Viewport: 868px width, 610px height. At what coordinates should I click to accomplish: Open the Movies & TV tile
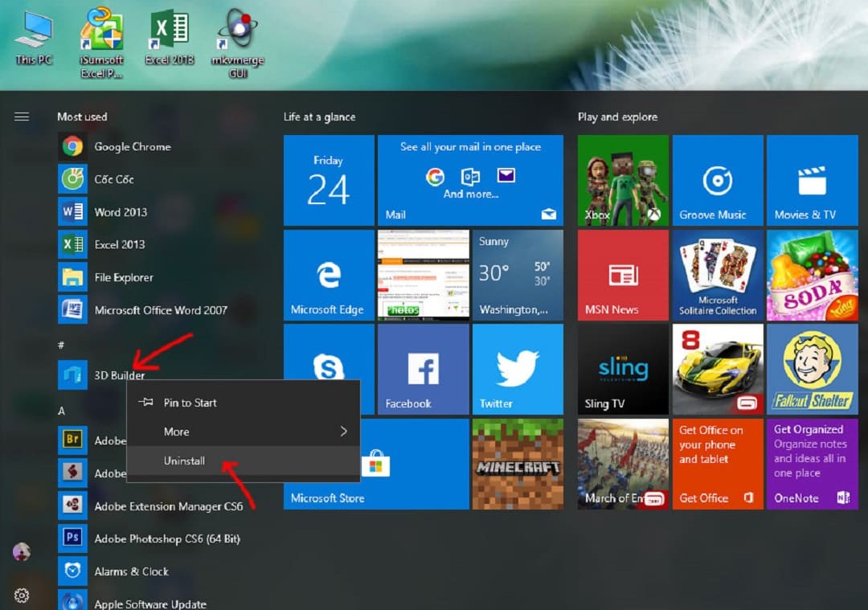811,181
